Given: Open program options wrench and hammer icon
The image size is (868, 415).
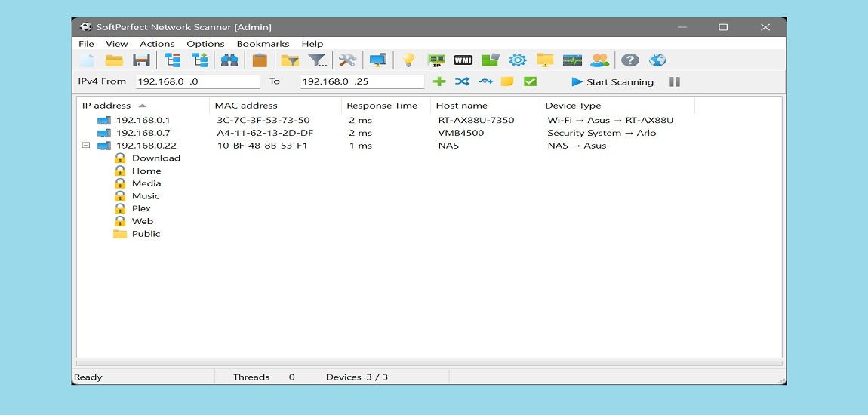Looking at the screenshot, I should tap(348, 60).
